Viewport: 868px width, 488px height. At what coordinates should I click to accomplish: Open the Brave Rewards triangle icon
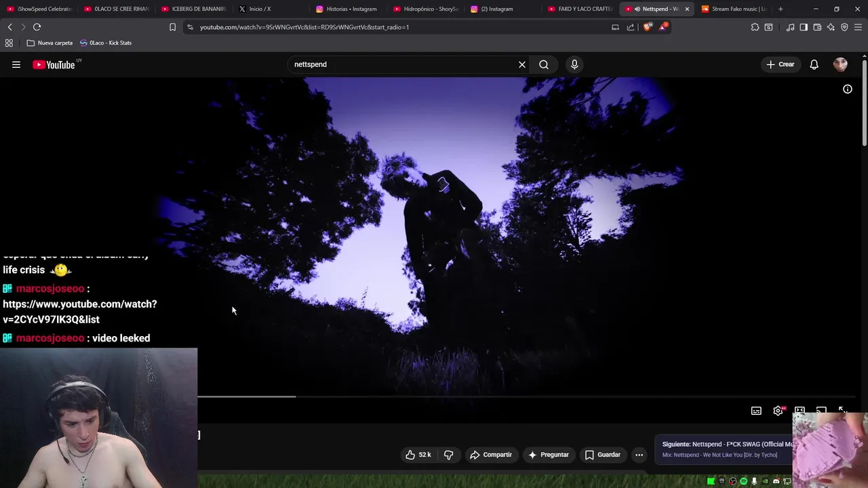[663, 27]
